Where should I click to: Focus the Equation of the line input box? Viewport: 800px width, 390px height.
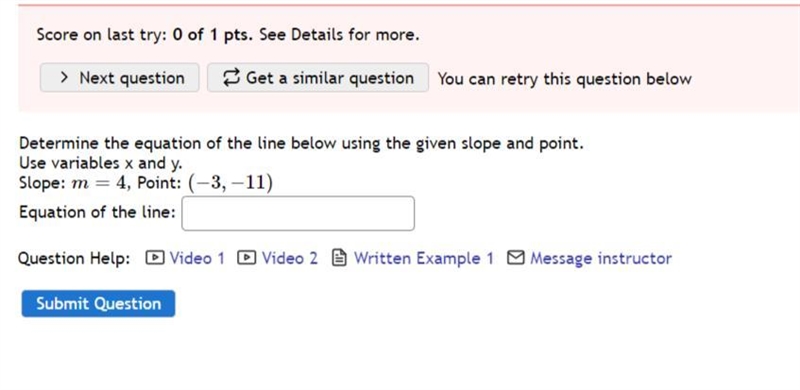coord(298,213)
